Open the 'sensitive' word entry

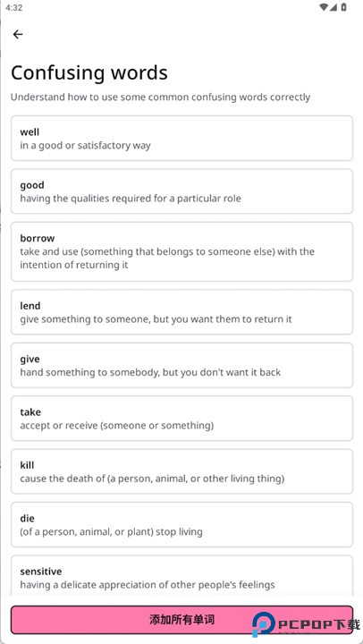[x=181, y=577]
